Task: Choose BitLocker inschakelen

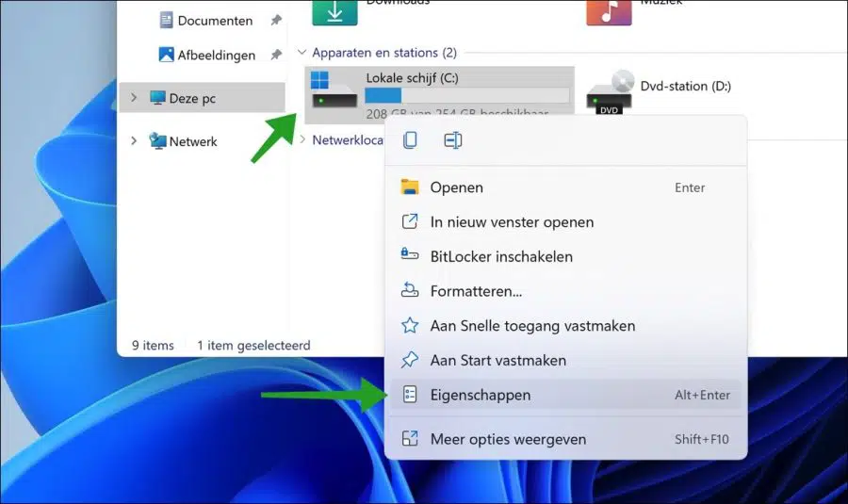Action: coord(565,257)
